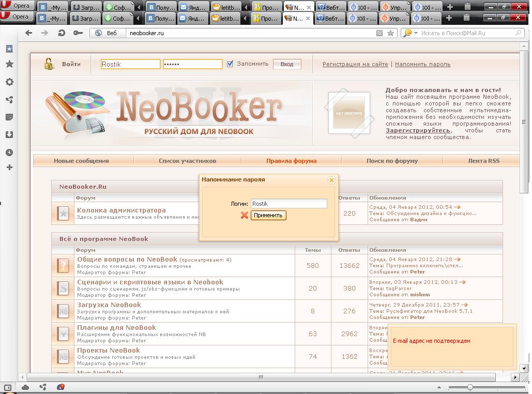Click the Opera Turbo status bar icon
Viewport: 532px width, 394px height.
coord(60,387)
